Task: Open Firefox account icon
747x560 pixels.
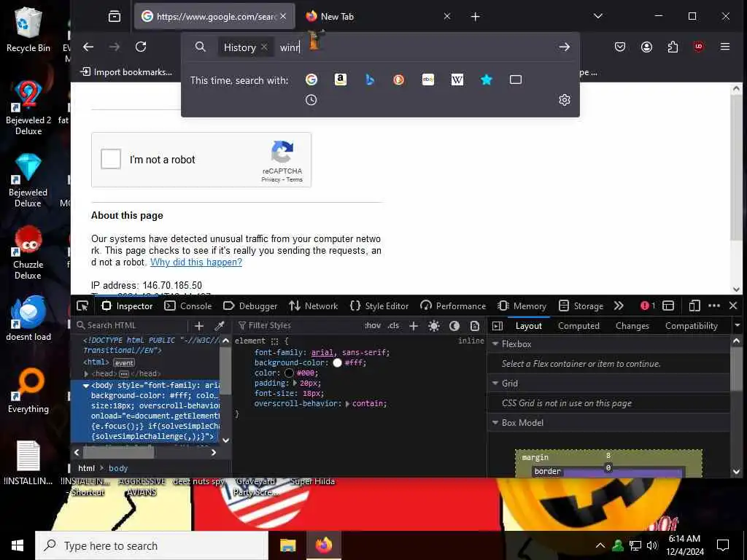Action: point(646,47)
